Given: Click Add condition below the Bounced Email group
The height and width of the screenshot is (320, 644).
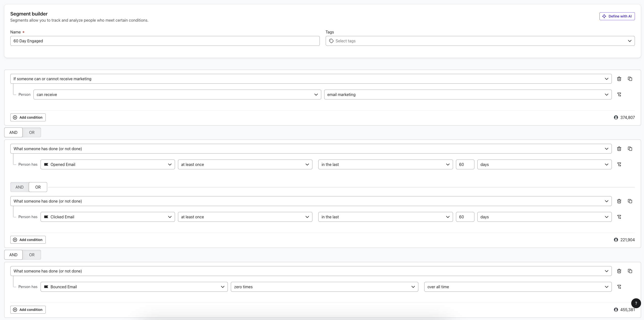Looking at the screenshot, I should 28,309.
